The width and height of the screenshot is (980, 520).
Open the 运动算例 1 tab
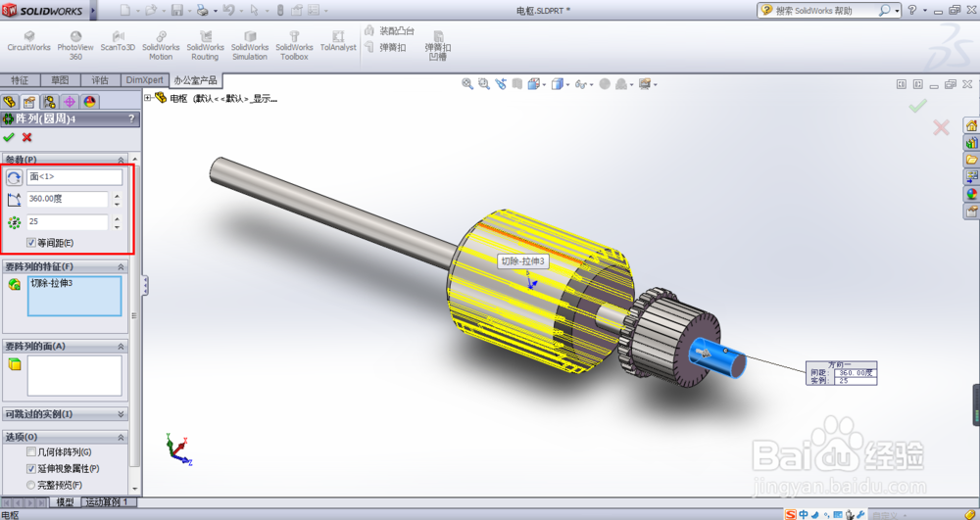[x=107, y=502]
